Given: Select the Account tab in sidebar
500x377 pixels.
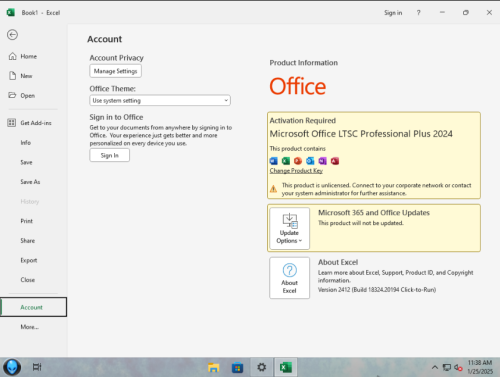Looking at the screenshot, I should [33, 307].
